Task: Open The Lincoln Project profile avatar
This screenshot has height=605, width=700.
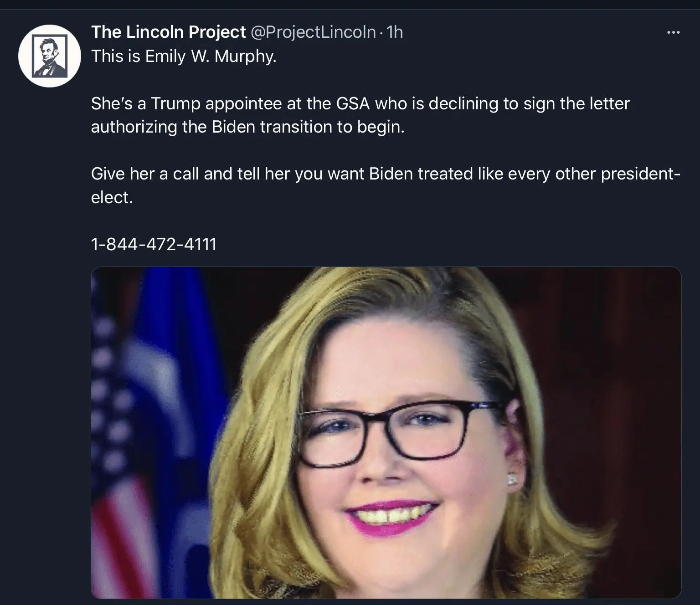Action: tap(49, 56)
